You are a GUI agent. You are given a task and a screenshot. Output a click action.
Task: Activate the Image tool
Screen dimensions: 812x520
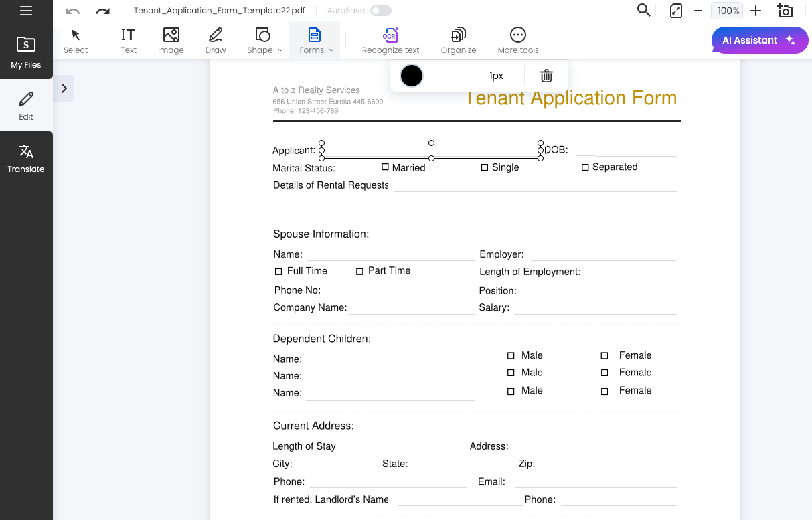click(171, 41)
